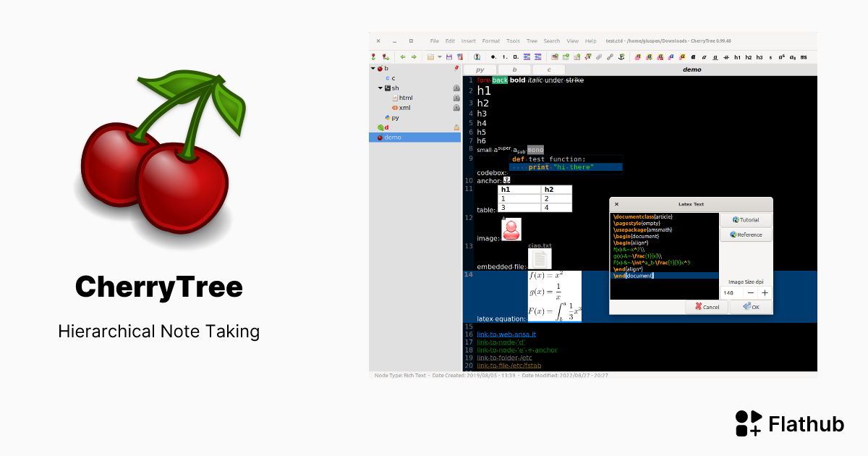
Task: Save the document with the Save icon
Action: [448, 57]
